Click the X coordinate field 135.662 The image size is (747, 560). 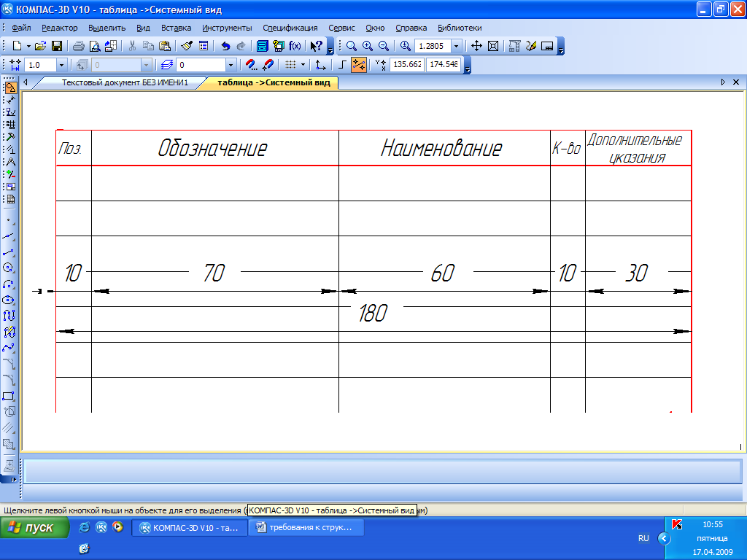point(407,65)
